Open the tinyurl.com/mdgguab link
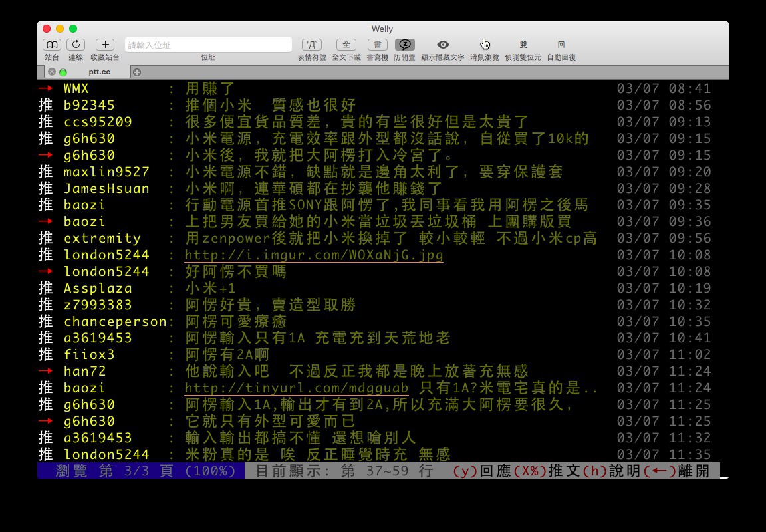 (x=297, y=388)
